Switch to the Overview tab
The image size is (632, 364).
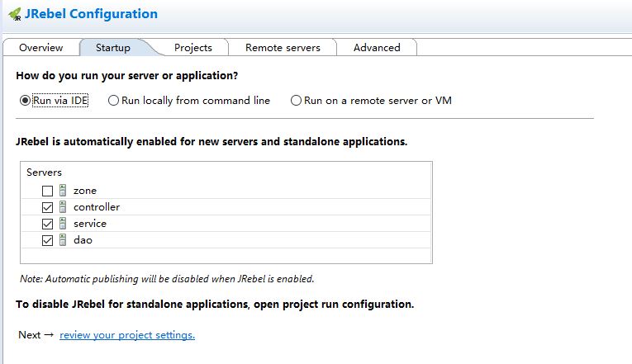[x=41, y=48]
